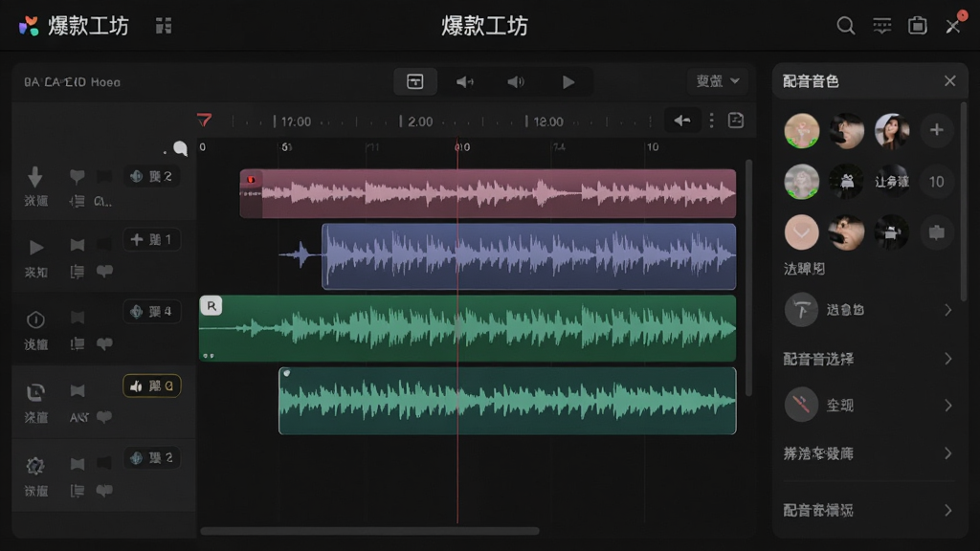Click the heart icon on second track
Viewport: 980px width, 551px height.
coord(104,271)
